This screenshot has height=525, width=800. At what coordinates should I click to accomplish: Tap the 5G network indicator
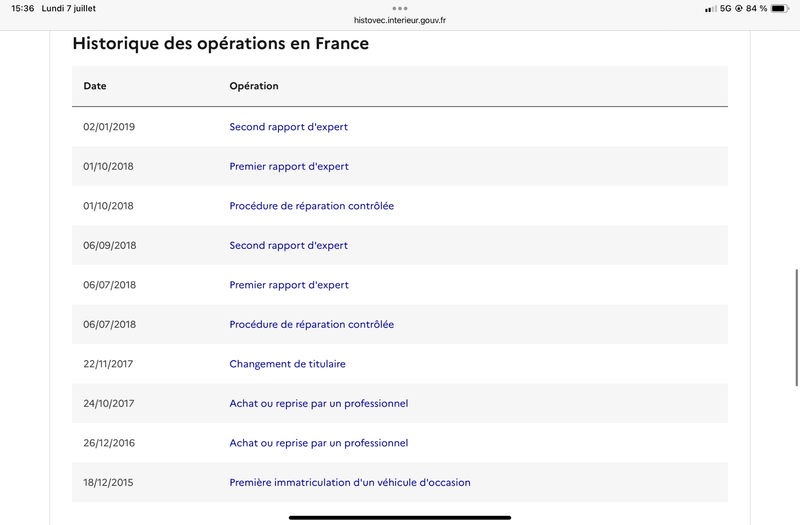pyautogui.click(x=725, y=9)
